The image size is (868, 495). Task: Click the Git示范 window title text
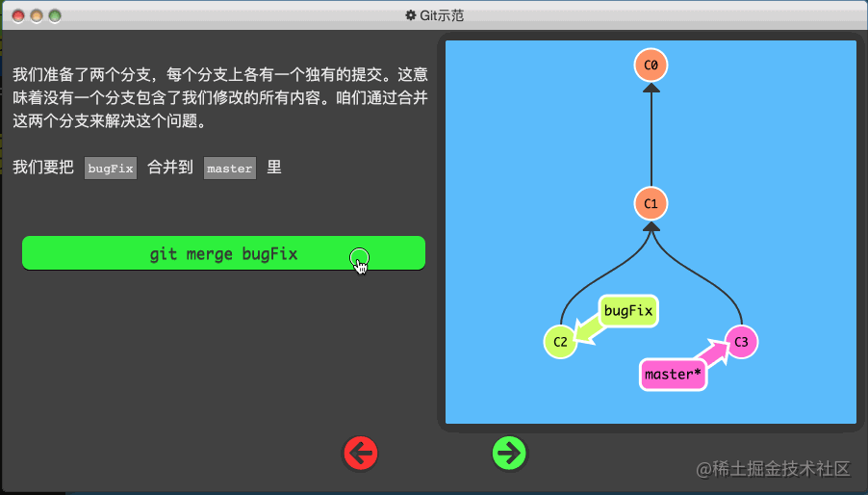point(441,15)
